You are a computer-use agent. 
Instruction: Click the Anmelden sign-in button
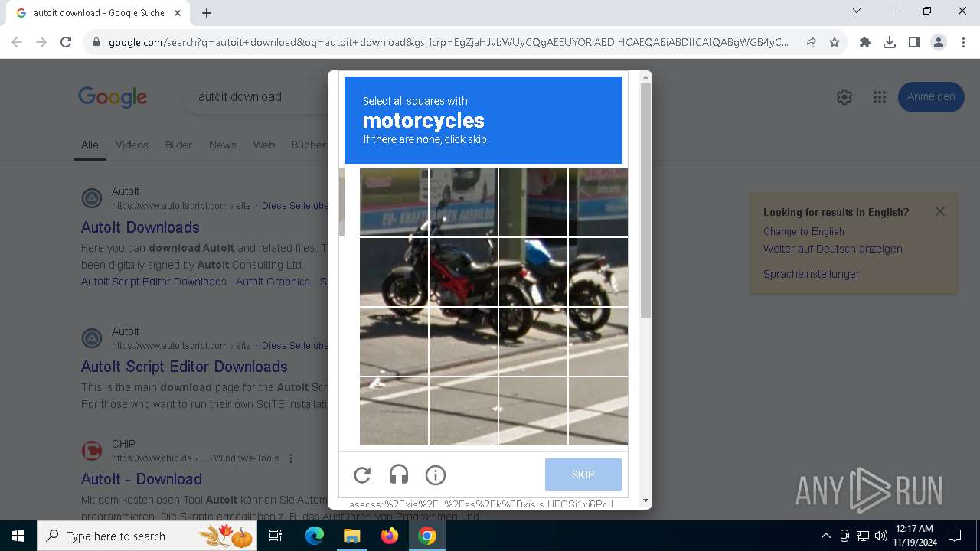click(x=931, y=97)
